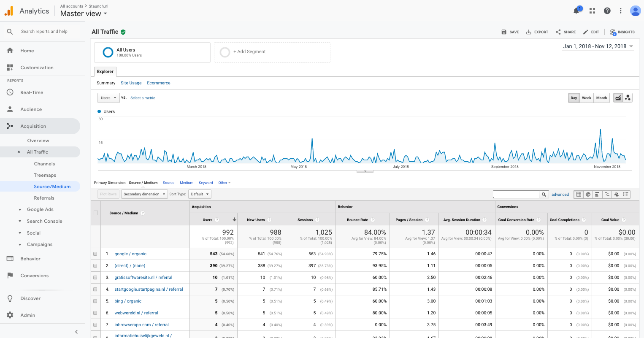644x338 pixels.
Task: Click the Share report button
Action: 566,32
